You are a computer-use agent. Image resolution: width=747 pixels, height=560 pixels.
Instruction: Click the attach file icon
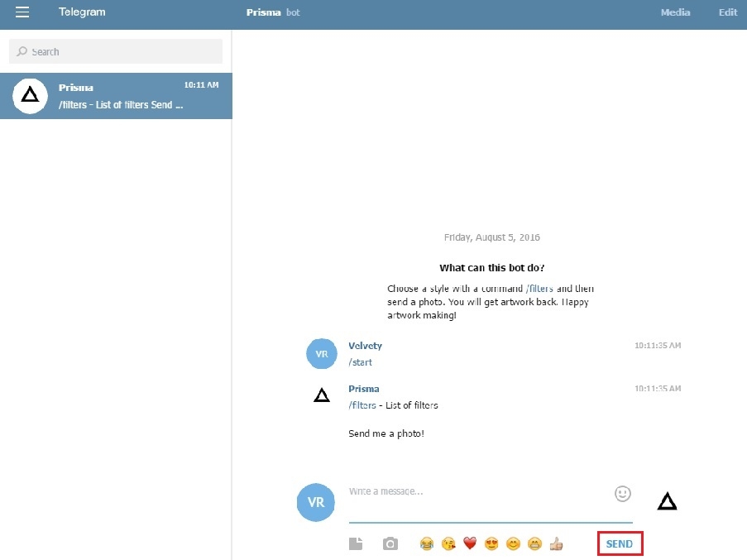click(356, 543)
